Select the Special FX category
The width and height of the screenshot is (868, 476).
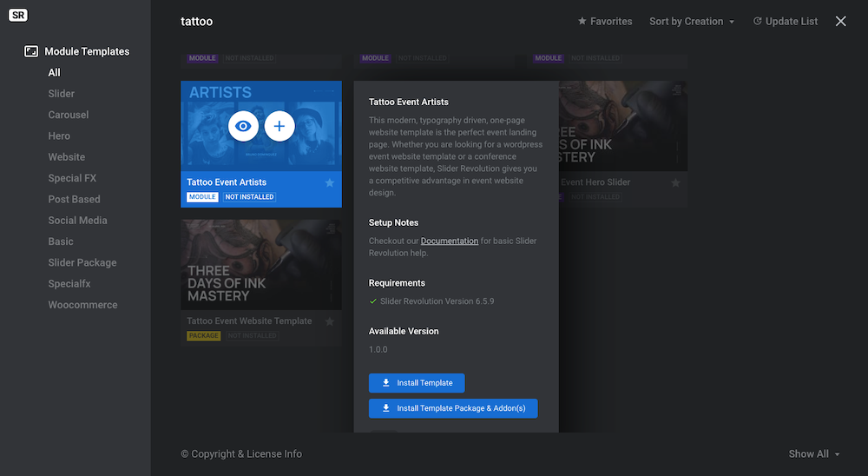[72, 178]
